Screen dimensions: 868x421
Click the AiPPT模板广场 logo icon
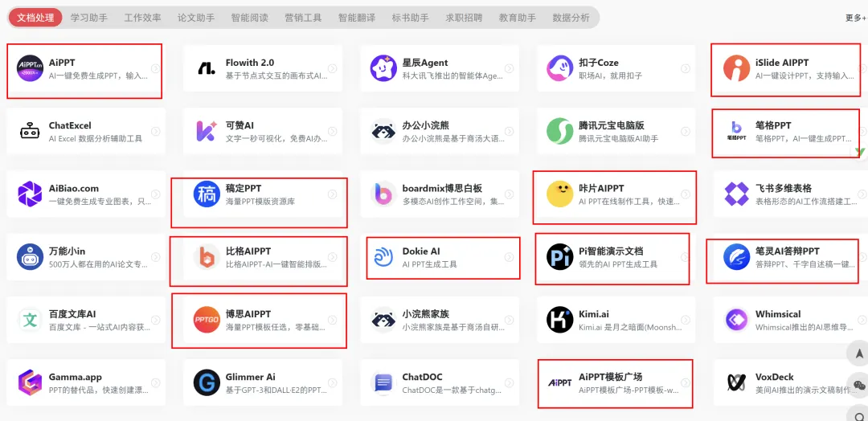point(560,382)
